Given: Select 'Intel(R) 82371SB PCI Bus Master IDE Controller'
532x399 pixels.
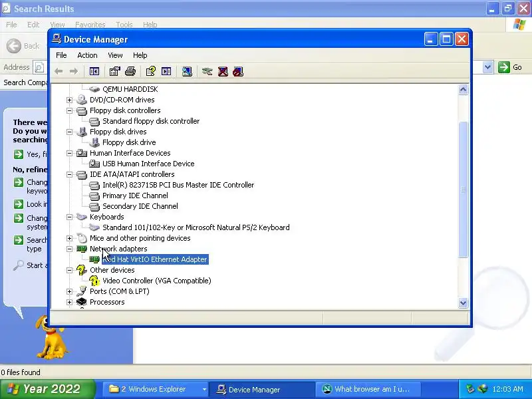Looking at the screenshot, I should tap(178, 185).
